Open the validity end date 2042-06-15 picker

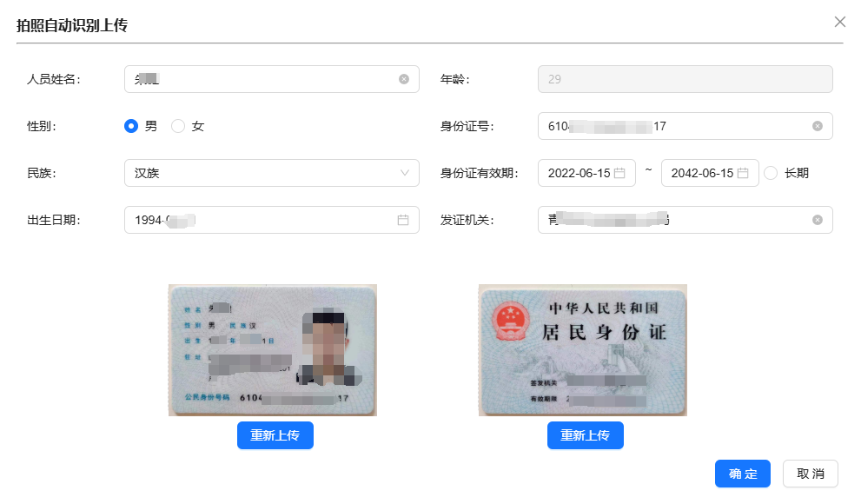[702, 173]
